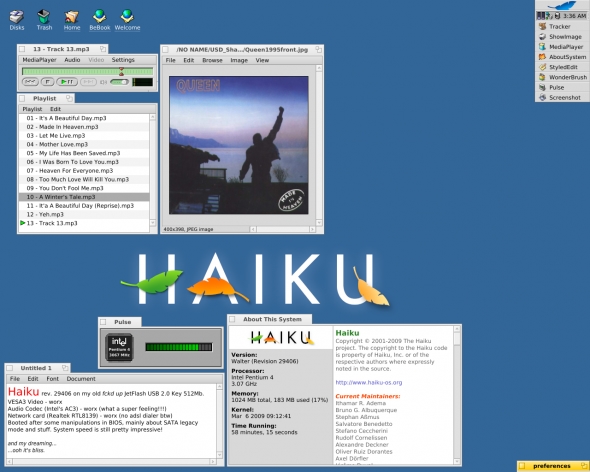
Task: Select '10 - A Winter's Tale.mp3'
Action: tap(84, 197)
